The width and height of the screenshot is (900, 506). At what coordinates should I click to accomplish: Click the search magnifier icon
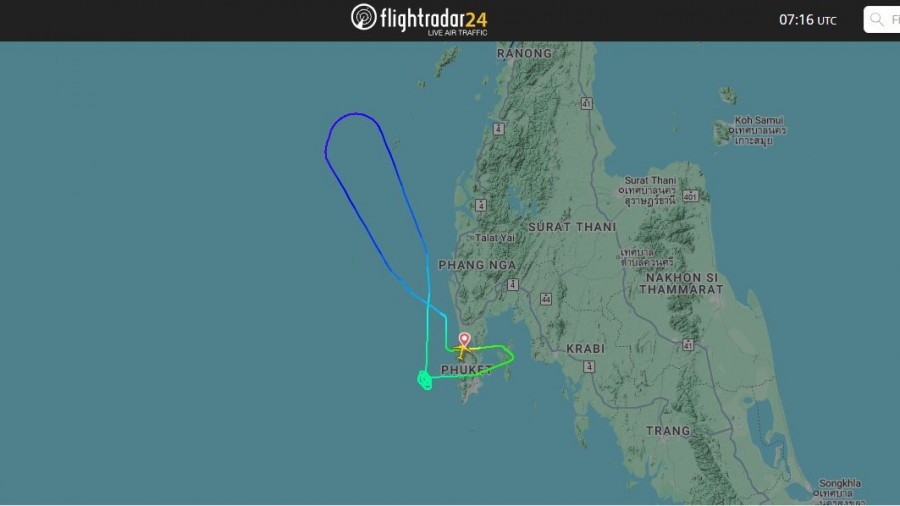(x=876, y=20)
